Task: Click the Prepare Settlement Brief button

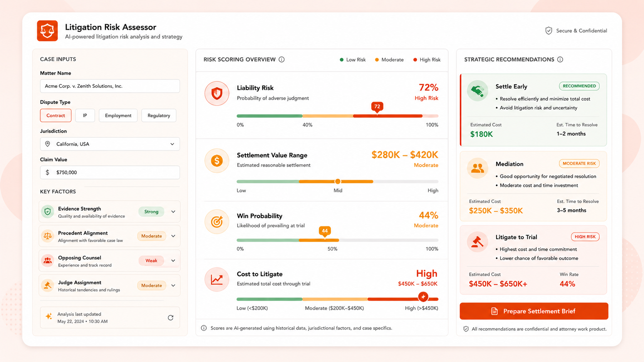Action: 534,311
